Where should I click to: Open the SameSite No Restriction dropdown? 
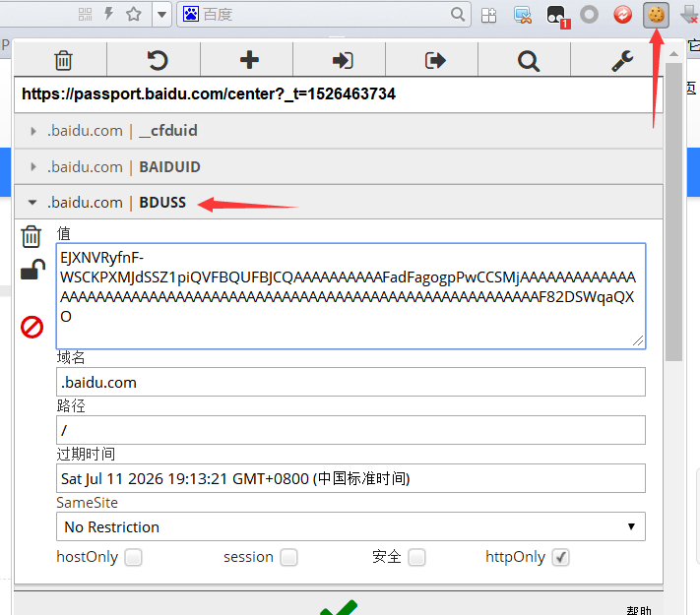(350, 527)
